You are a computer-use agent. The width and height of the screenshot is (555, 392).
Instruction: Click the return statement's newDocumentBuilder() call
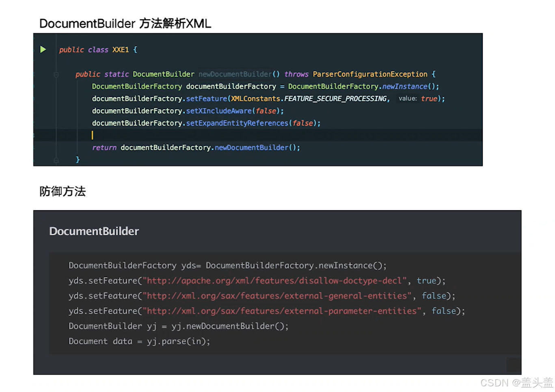[257, 148]
